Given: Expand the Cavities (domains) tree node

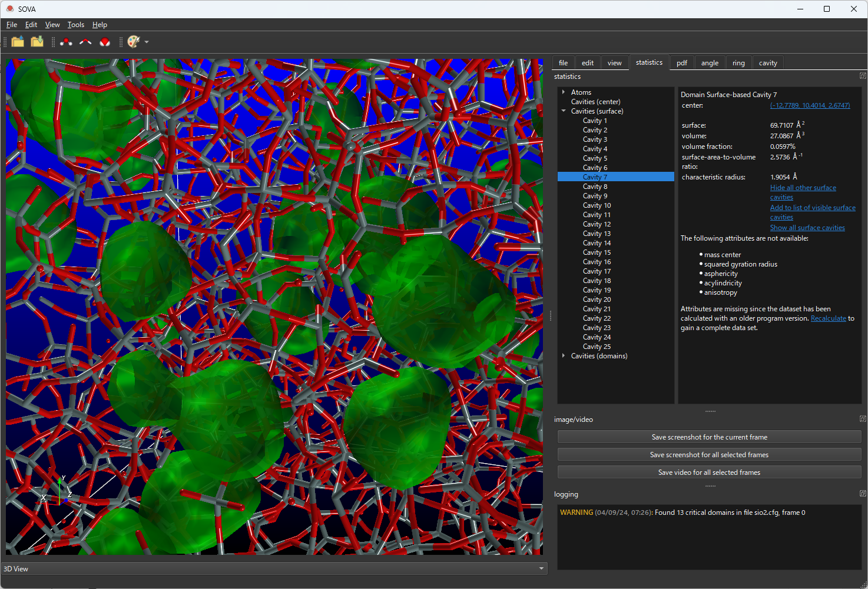Looking at the screenshot, I should click(x=564, y=356).
